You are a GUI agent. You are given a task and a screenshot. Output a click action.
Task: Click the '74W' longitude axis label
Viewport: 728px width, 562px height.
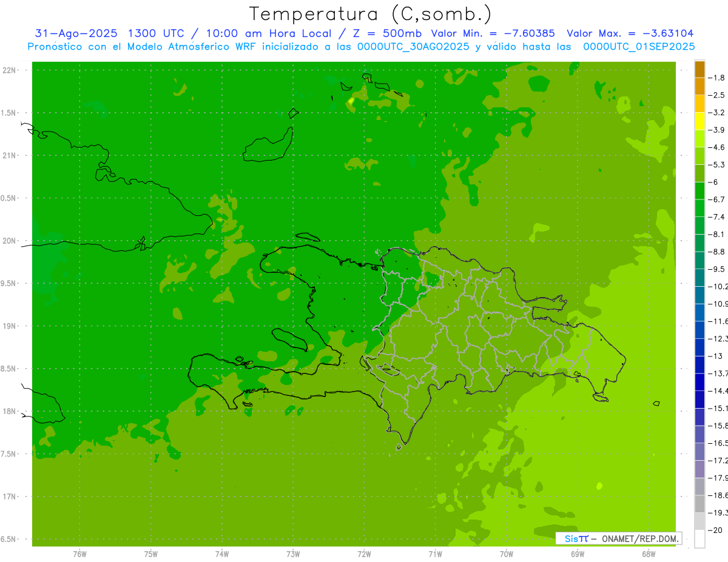(x=222, y=554)
